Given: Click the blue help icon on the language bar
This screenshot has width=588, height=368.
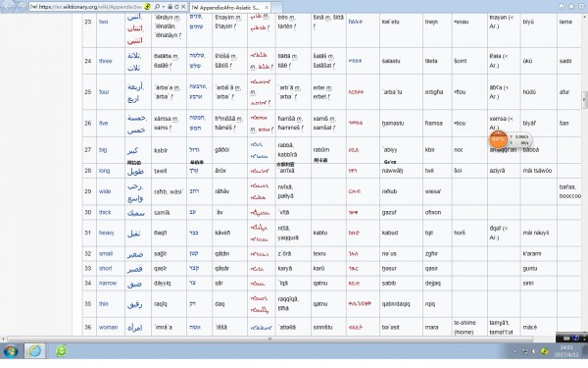Looking at the screenshot, I should [x=576, y=338].
